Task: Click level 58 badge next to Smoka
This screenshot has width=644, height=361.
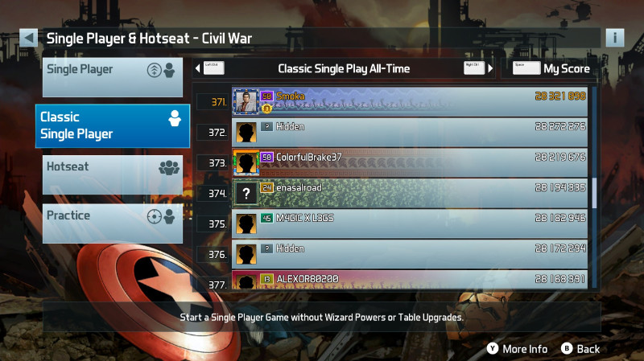Action: click(x=267, y=96)
